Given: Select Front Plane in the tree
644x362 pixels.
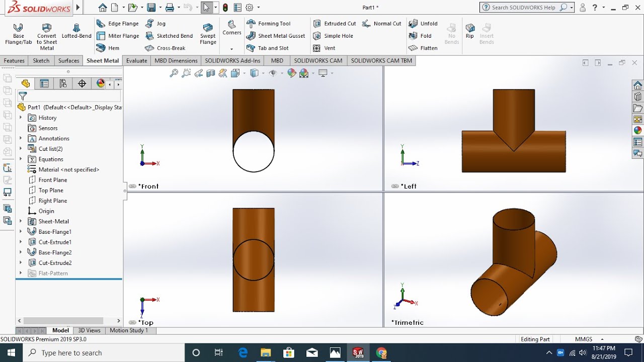Looking at the screenshot, I should click(x=48, y=180).
